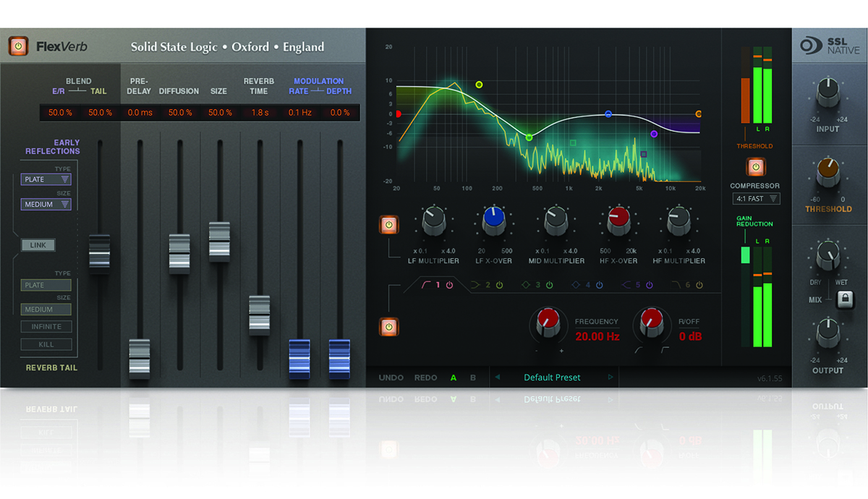Click the blue LF X-Over knob
868x499 pixels.
point(494,221)
